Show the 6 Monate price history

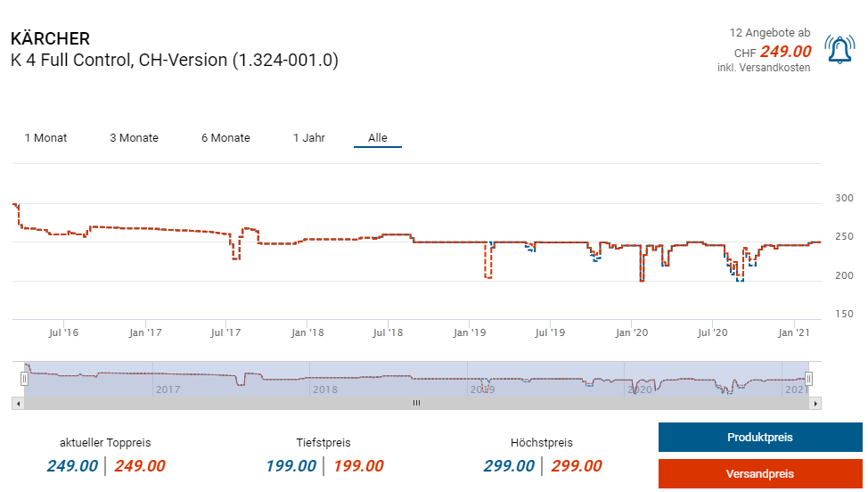[225, 138]
